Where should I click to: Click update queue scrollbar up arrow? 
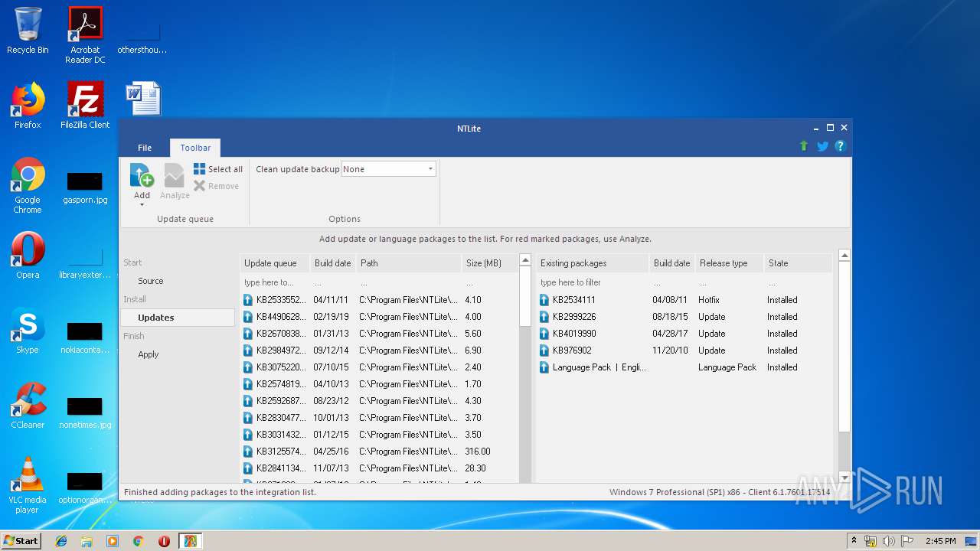525,260
